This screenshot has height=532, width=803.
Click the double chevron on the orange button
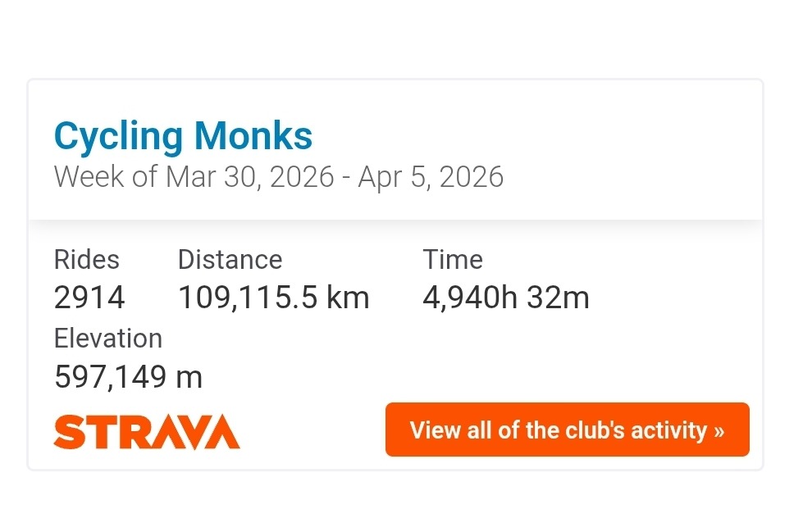coord(719,430)
